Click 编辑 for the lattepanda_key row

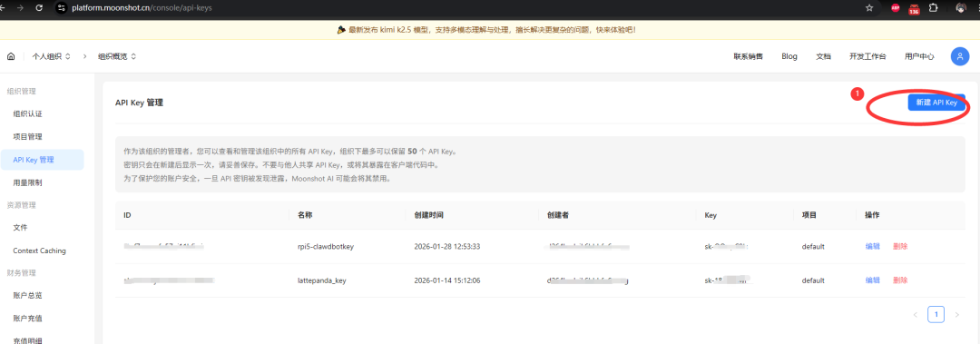point(873,280)
